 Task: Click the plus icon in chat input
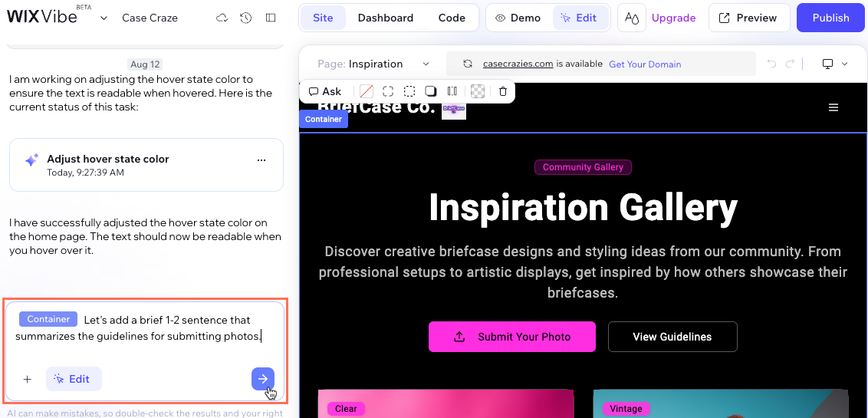[28, 379]
